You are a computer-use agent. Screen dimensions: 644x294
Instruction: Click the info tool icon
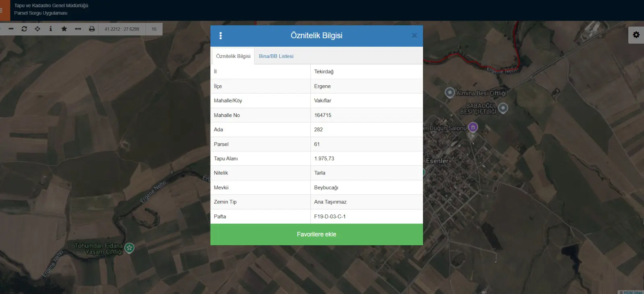51,29
